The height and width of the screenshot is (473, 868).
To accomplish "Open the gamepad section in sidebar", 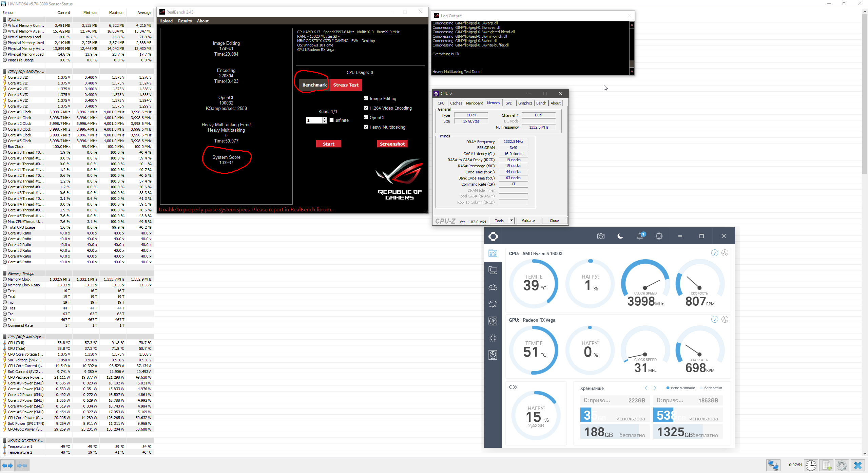I will 493,288.
